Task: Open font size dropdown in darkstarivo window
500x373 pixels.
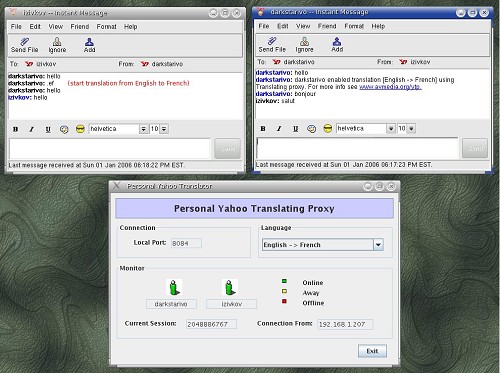Action: (x=412, y=128)
